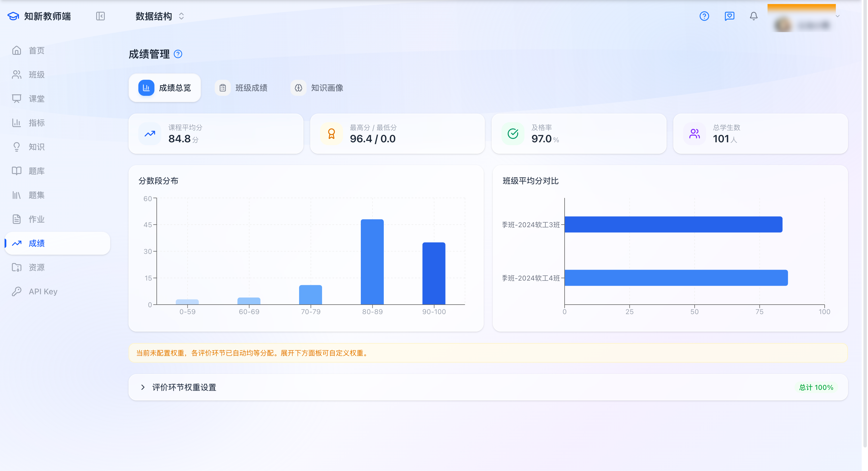Click the lightbulb icon beside 知识
This screenshot has width=868, height=471.
(17, 147)
